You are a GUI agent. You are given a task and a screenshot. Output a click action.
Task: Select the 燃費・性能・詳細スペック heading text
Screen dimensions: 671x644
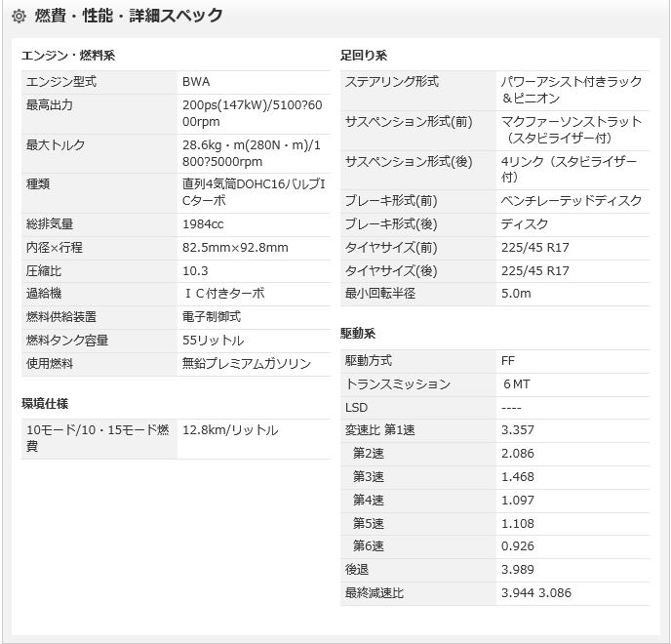tap(129, 16)
